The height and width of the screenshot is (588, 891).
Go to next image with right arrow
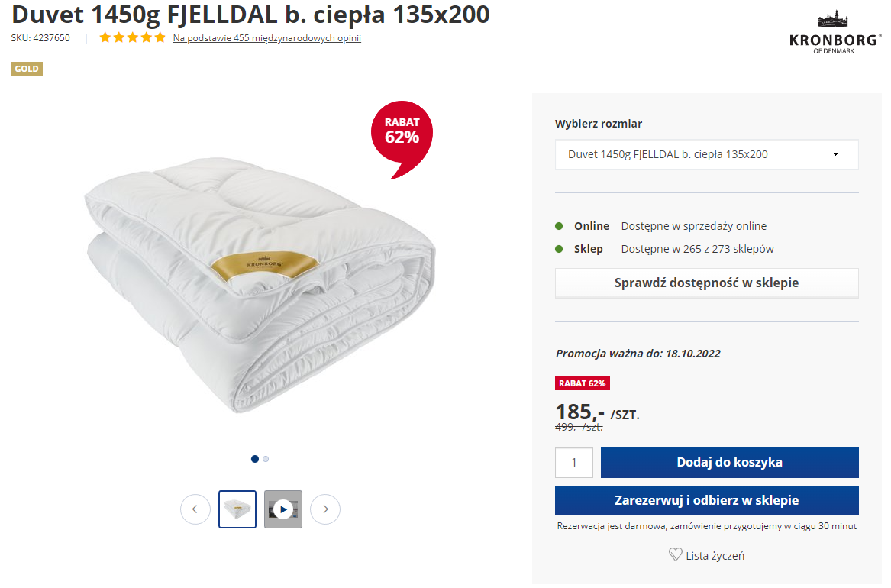[x=325, y=509]
